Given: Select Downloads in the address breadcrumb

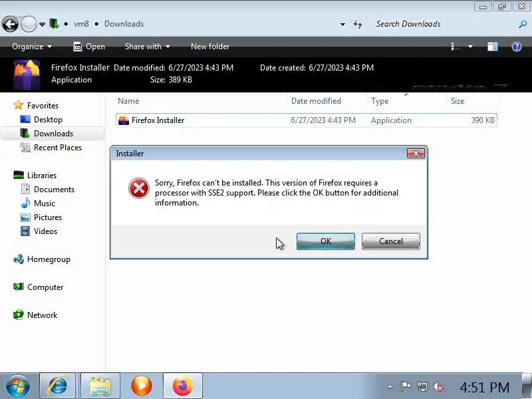Looking at the screenshot, I should [124, 24].
